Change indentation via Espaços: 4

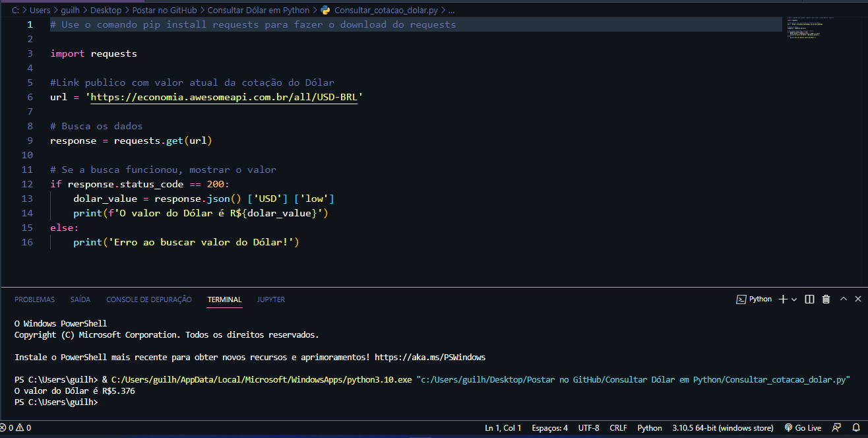pyautogui.click(x=550, y=428)
